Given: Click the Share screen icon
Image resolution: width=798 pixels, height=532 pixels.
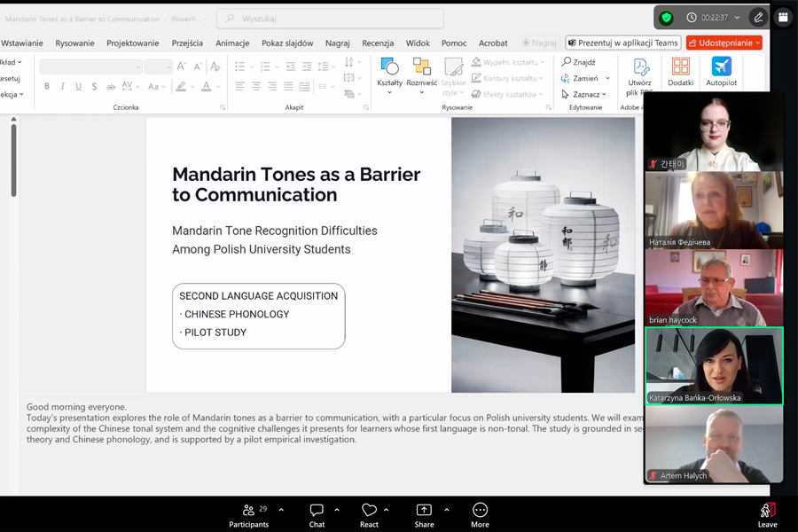Looking at the screenshot, I should point(424,510).
